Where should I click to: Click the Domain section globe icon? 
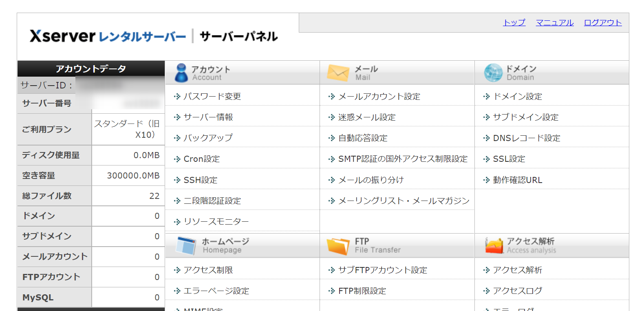[493, 73]
